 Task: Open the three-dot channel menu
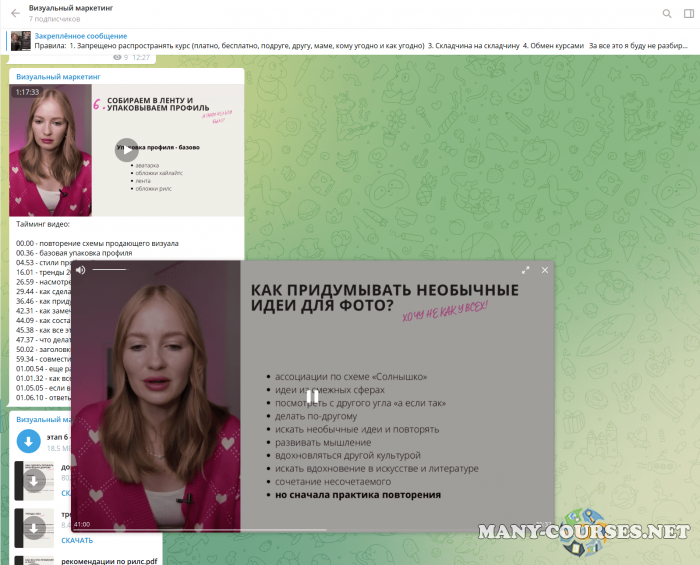(687, 13)
